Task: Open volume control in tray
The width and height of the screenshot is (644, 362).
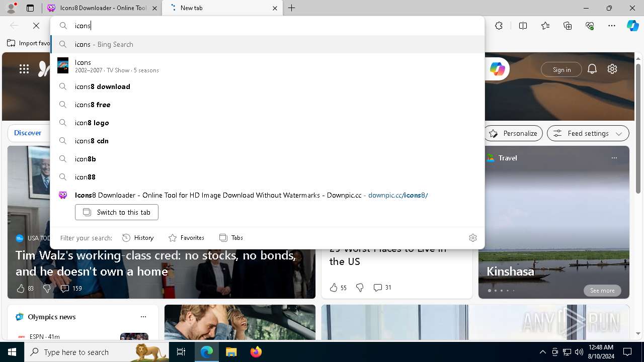Action: click(579, 352)
